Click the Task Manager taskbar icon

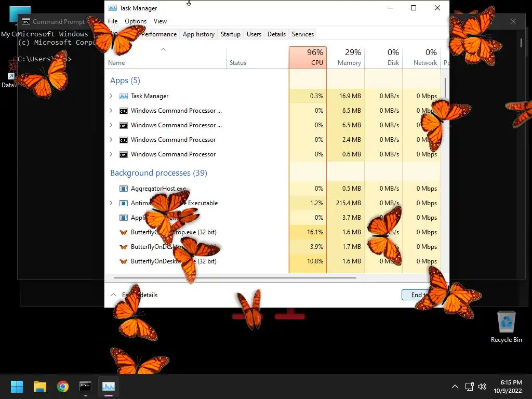(109, 387)
